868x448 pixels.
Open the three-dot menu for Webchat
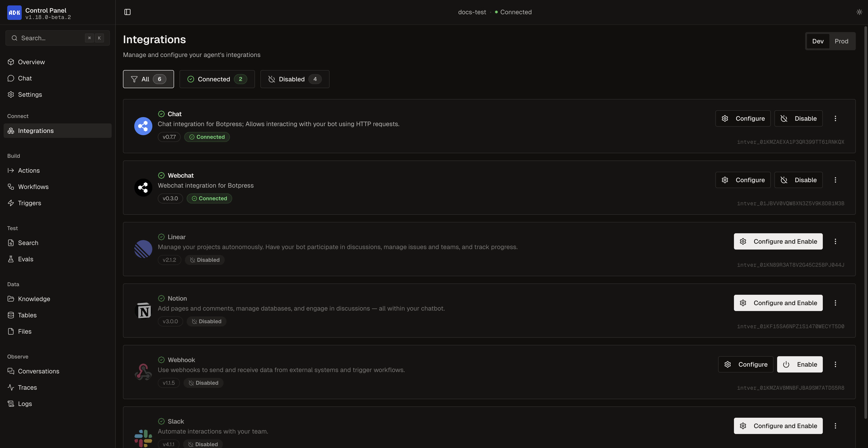tap(835, 180)
